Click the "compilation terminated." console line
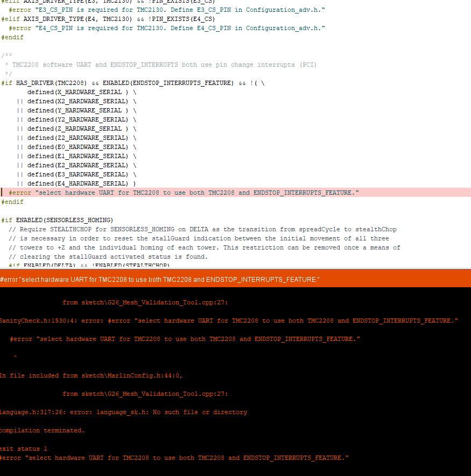 [42, 430]
